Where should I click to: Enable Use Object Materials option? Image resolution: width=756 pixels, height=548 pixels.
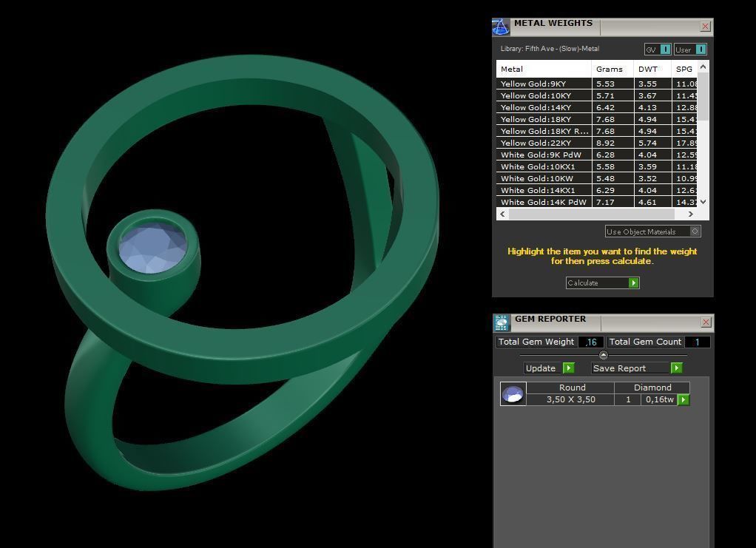[695, 231]
